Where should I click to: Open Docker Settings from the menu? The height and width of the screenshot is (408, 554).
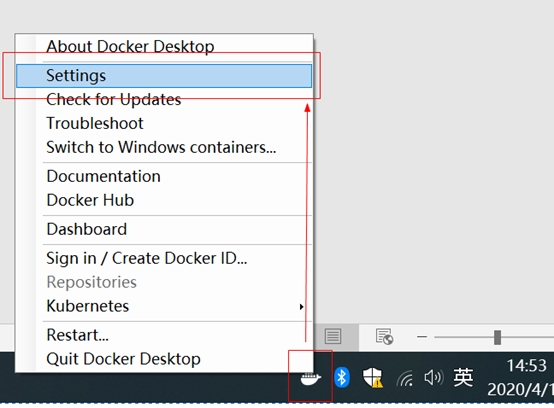164,76
